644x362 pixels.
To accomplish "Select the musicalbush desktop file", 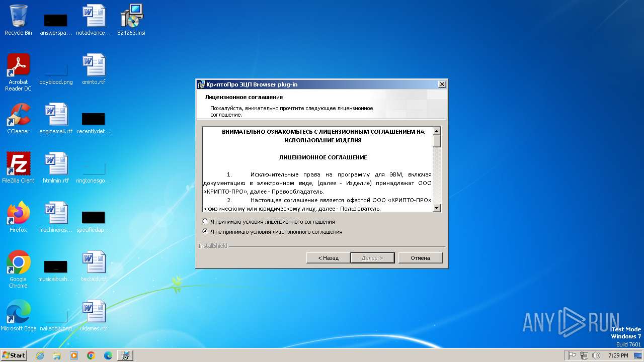I will tap(56, 270).
